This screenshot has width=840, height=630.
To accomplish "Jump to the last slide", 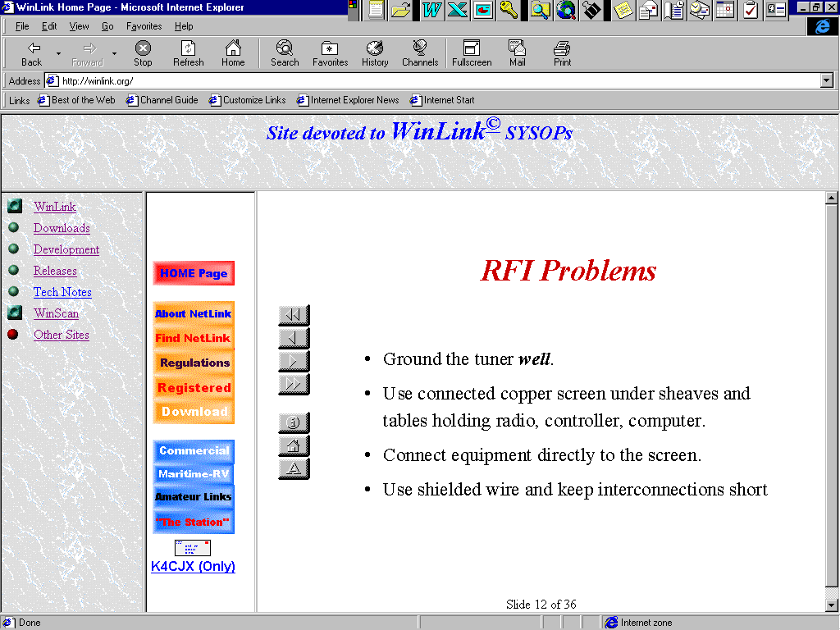I will pos(294,385).
